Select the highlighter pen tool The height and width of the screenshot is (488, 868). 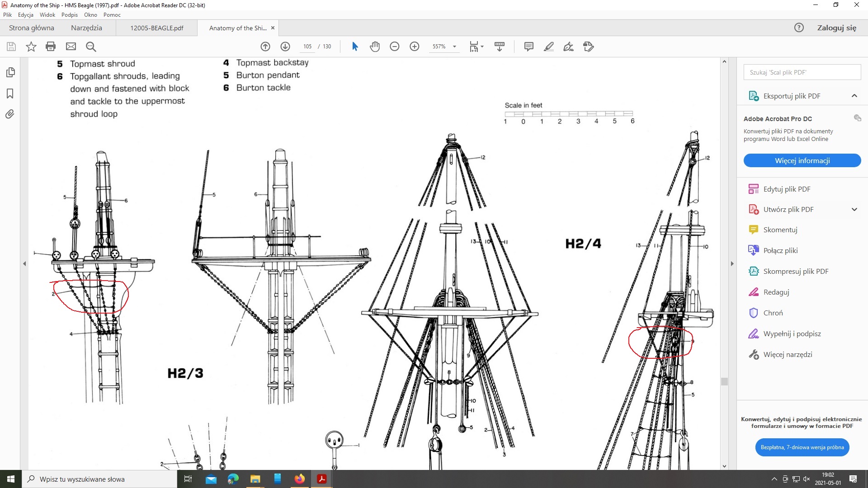click(x=548, y=47)
